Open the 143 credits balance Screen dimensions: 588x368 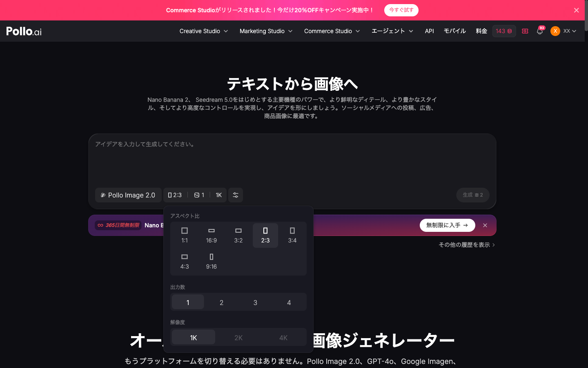[504, 31]
